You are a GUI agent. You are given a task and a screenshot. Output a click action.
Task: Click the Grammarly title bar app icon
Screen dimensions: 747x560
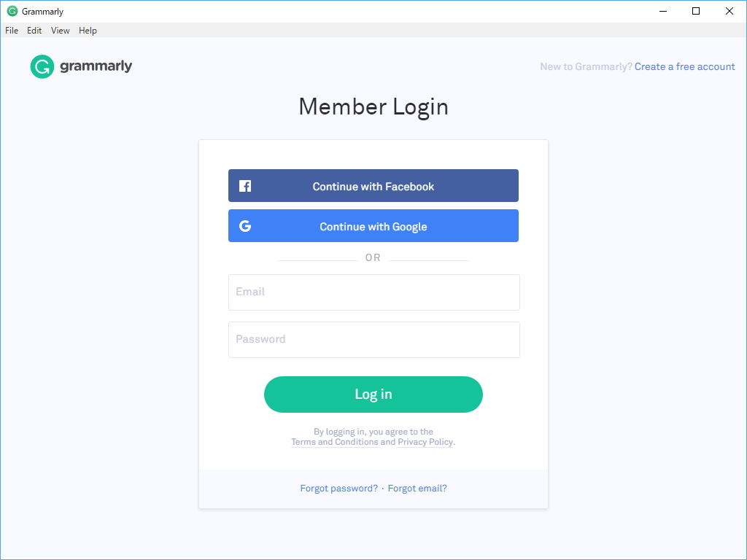12,12
